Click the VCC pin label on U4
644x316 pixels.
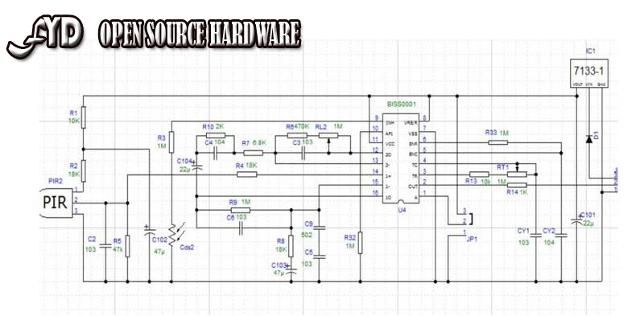390,144
